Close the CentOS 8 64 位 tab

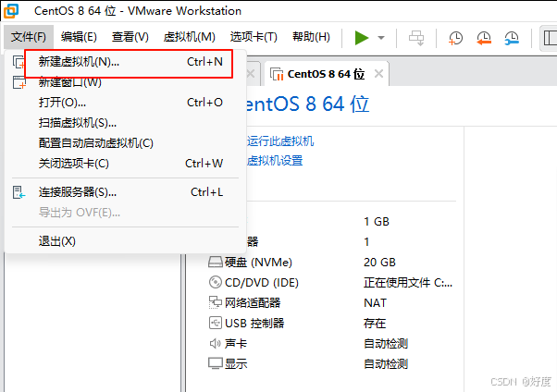378,74
